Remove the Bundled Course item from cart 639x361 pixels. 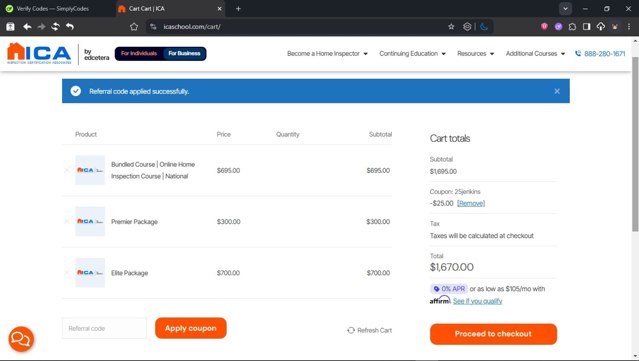click(x=67, y=170)
